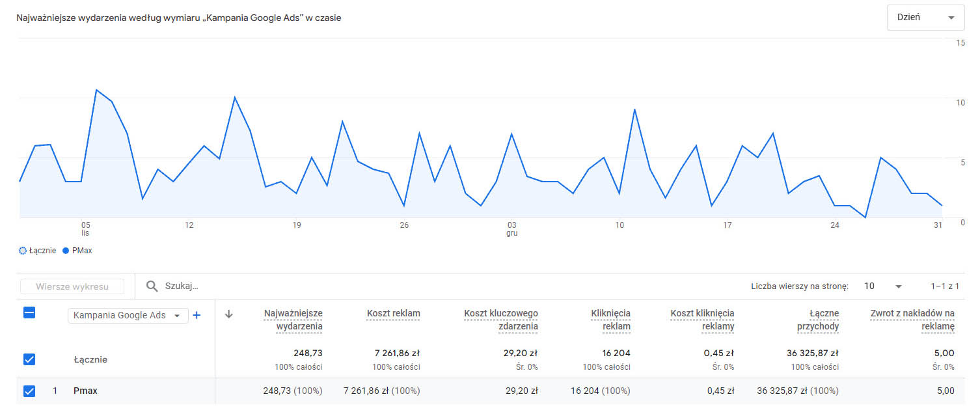Click the plus icon to add dimension

coord(197,316)
